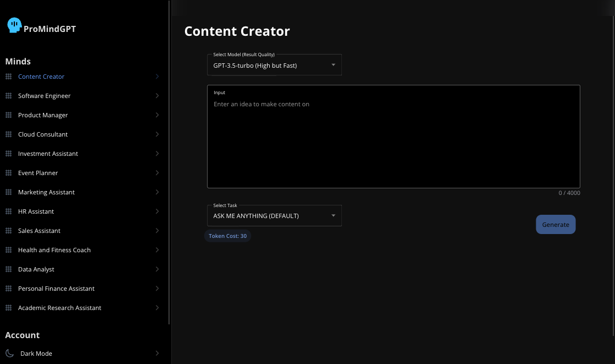Screen dimensions: 615x364
Task: Click the grid icon beside Event Planner
Action: coord(8,173)
